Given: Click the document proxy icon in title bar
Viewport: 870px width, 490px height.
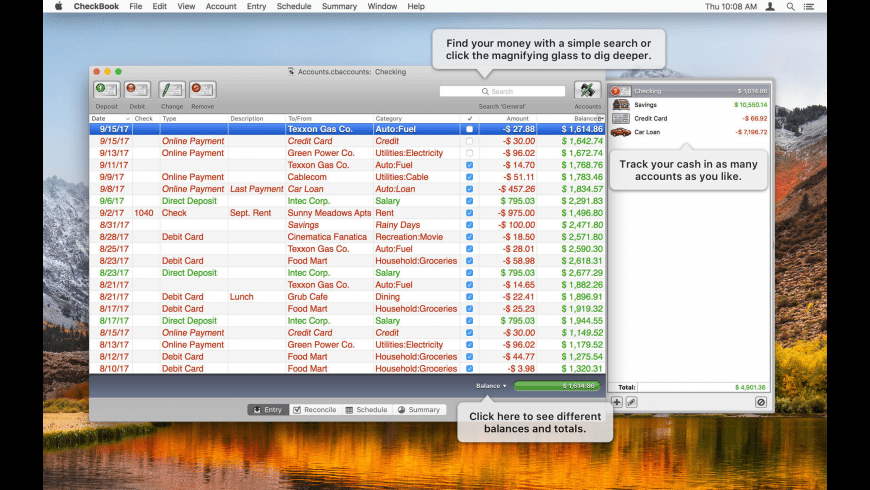Looking at the screenshot, I should pos(291,72).
